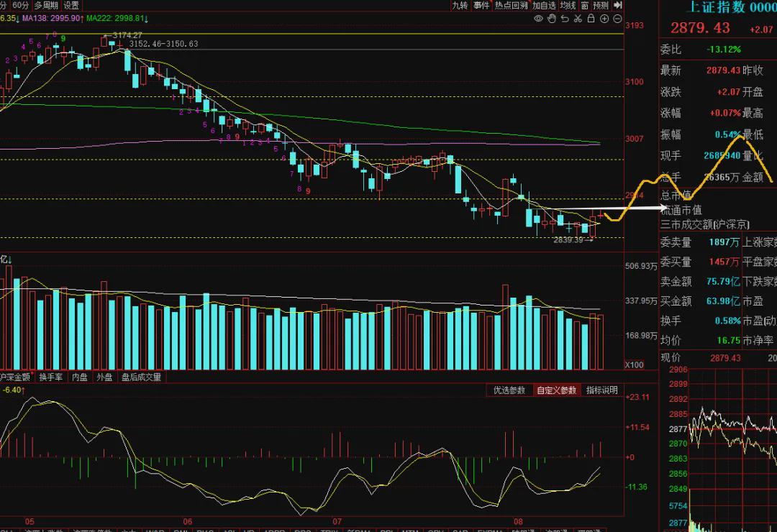The image size is (777, 532).
Task: Click the 08 month marker on time axis
Action: 518,521
